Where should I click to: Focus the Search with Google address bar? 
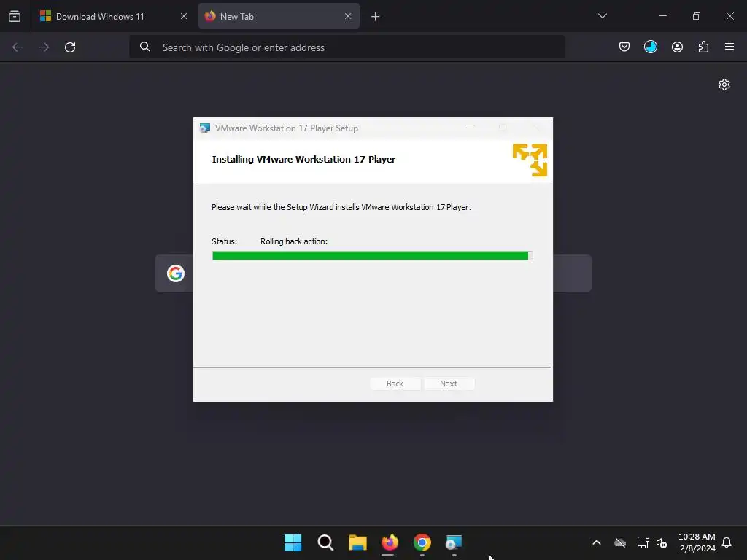click(347, 47)
